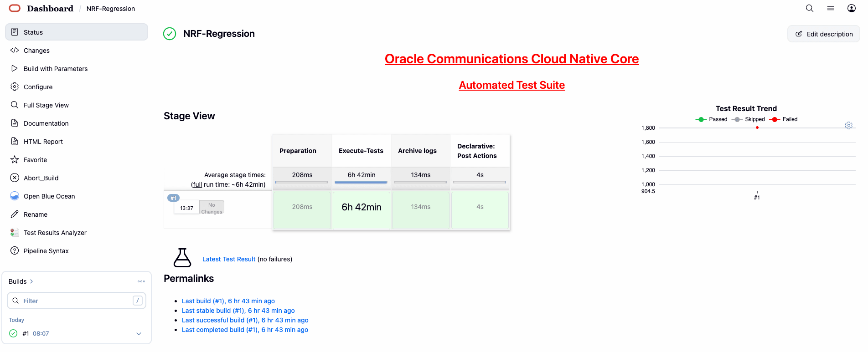Click the Configure gear icon

15,87
